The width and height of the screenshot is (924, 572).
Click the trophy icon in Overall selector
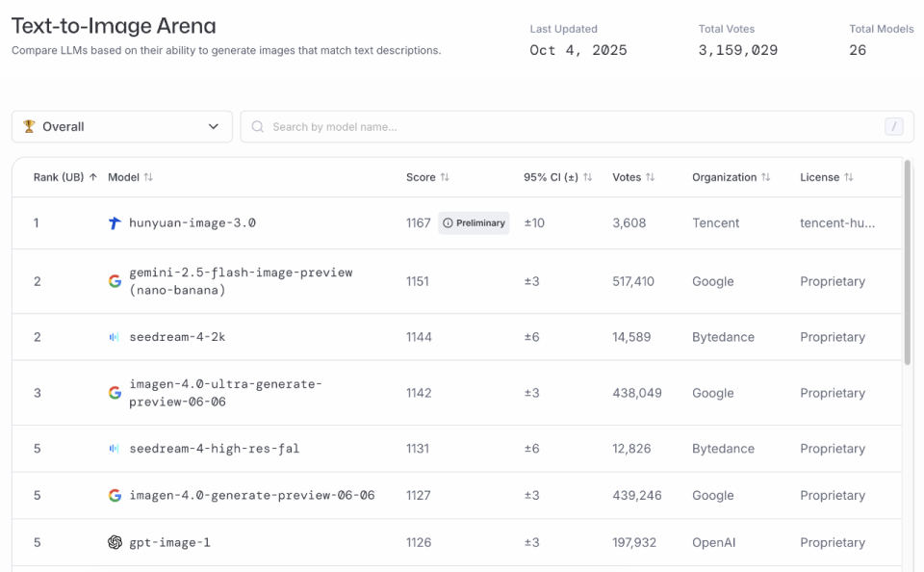[29, 126]
